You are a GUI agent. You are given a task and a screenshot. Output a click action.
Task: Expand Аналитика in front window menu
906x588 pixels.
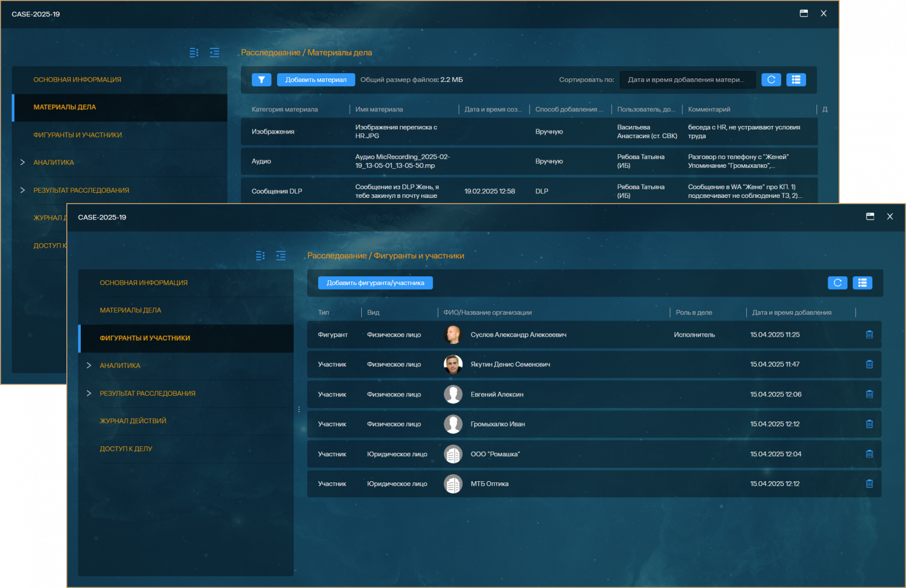coord(89,365)
